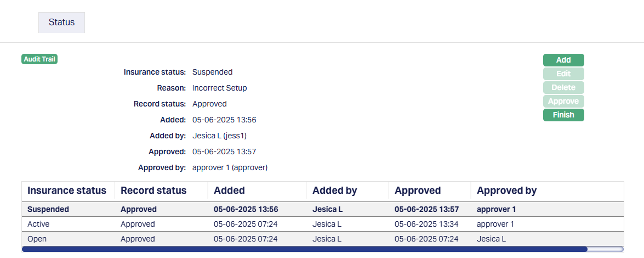Image resolution: width=644 pixels, height=258 pixels.
Task: Sort by Approved by column header
Action: tap(506, 190)
